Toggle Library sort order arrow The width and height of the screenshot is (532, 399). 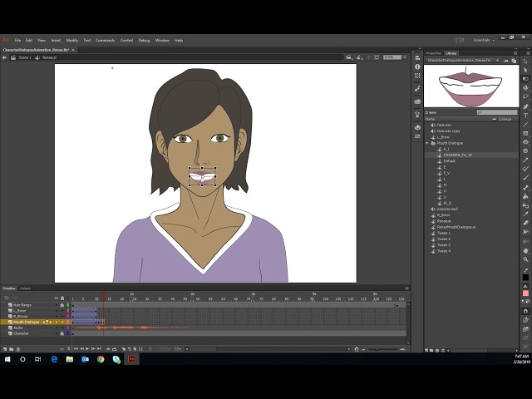pyautogui.click(x=495, y=119)
